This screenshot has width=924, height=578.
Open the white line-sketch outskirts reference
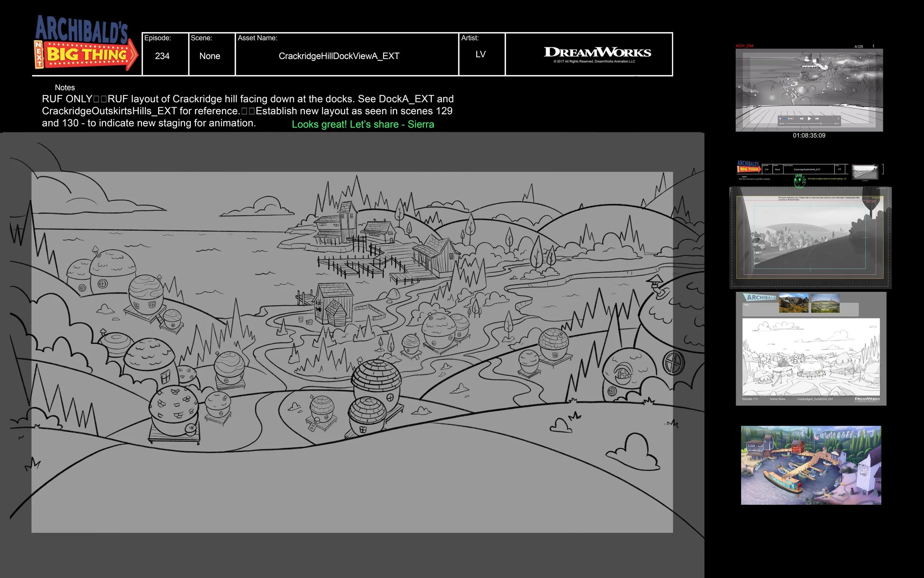[x=811, y=356]
